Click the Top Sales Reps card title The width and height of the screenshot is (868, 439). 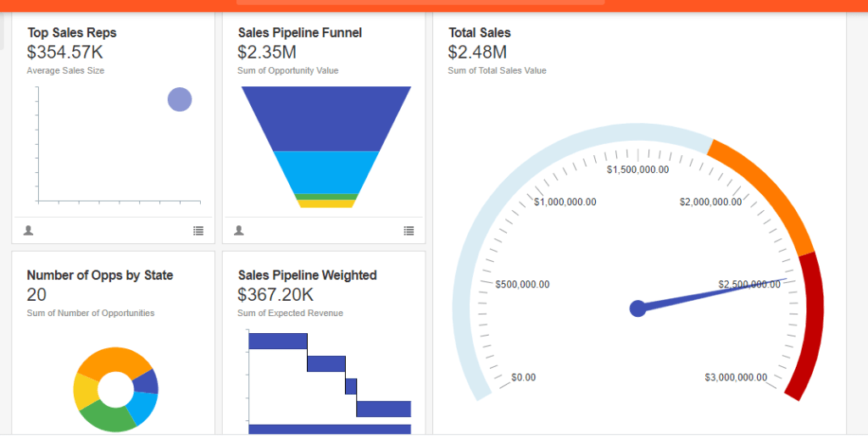pos(72,33)
